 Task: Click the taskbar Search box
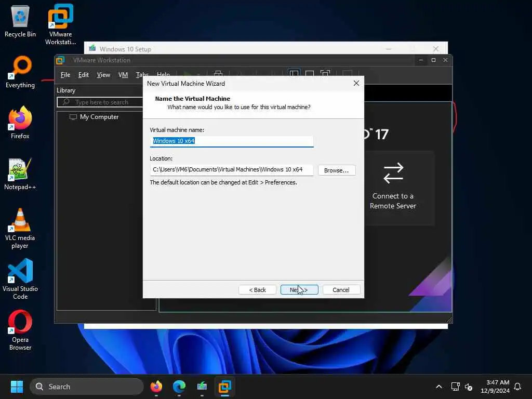(87, 387)
